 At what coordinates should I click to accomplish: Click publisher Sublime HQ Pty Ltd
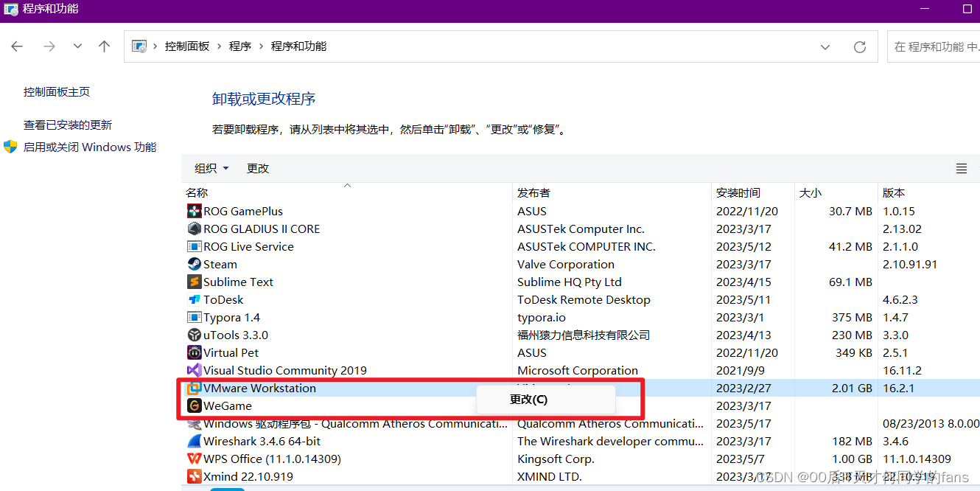click(570, 282)
